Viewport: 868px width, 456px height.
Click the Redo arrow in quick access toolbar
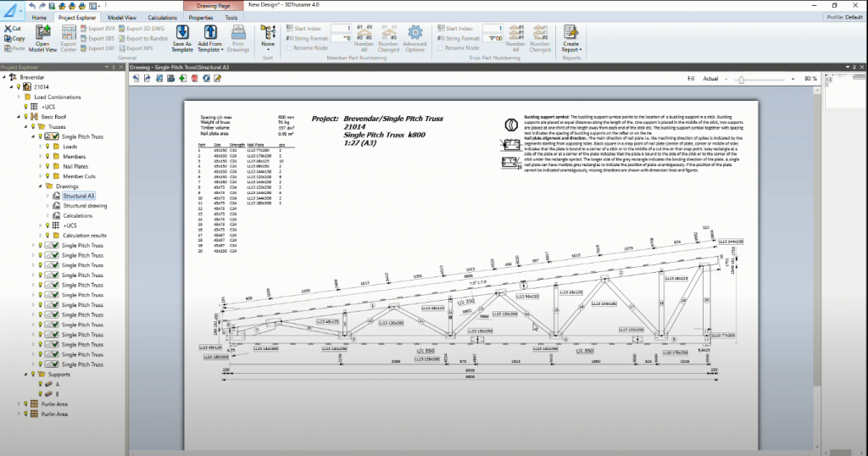click(42, 6)
